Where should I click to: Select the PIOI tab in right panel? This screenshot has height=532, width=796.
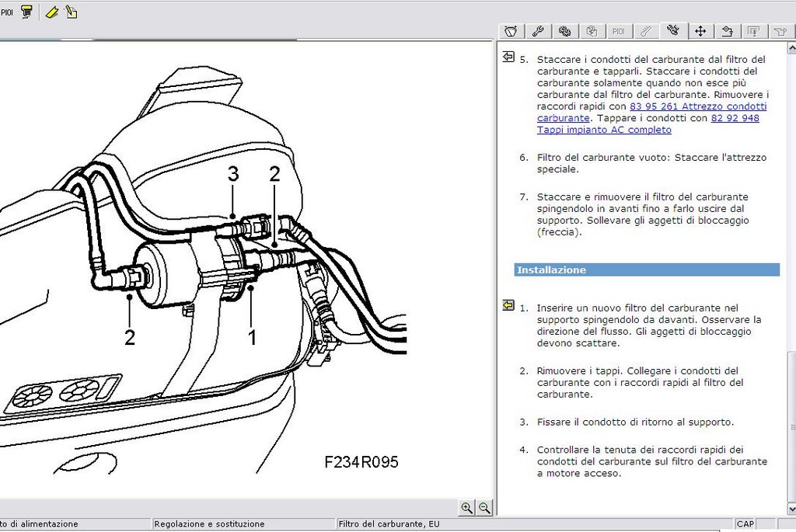[618, 31]
